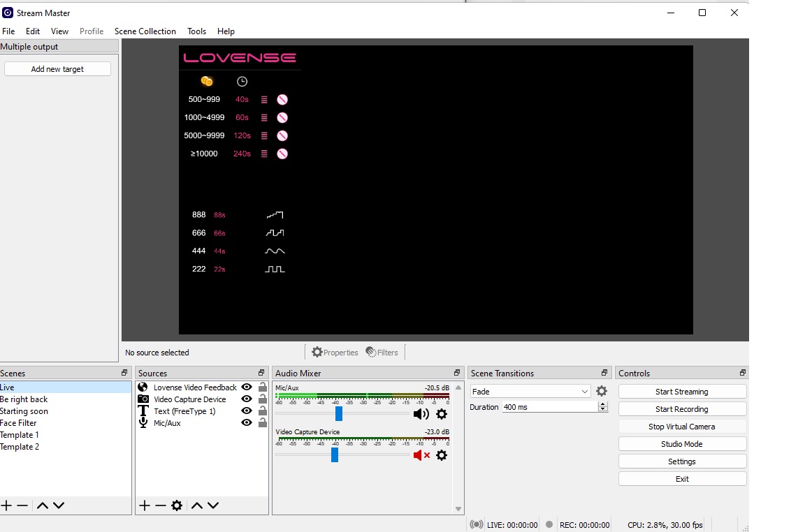Remove selected scene with minus icon
Viewport: 805px width, 532px height.
pyautogui.click(x=22, y=505)
